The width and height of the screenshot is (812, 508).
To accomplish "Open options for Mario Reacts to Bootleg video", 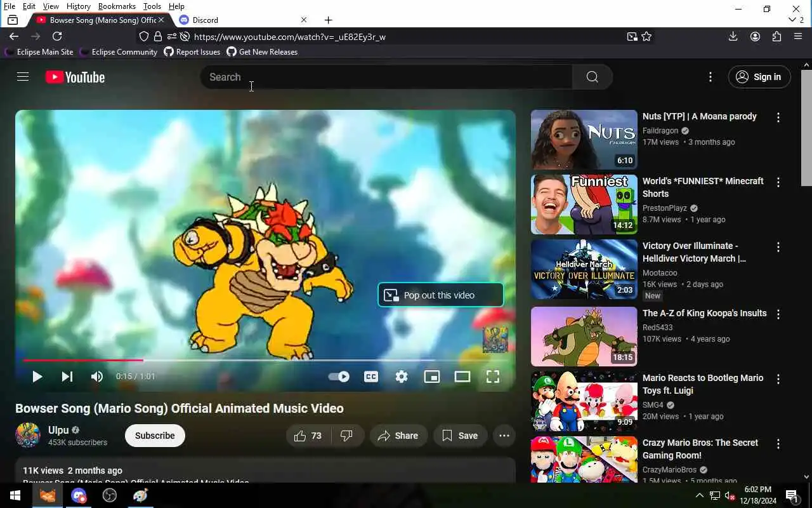I will click(778, 379).
